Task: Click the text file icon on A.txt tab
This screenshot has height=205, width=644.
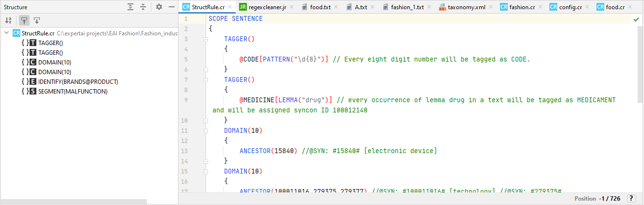Action: point(349,7)
